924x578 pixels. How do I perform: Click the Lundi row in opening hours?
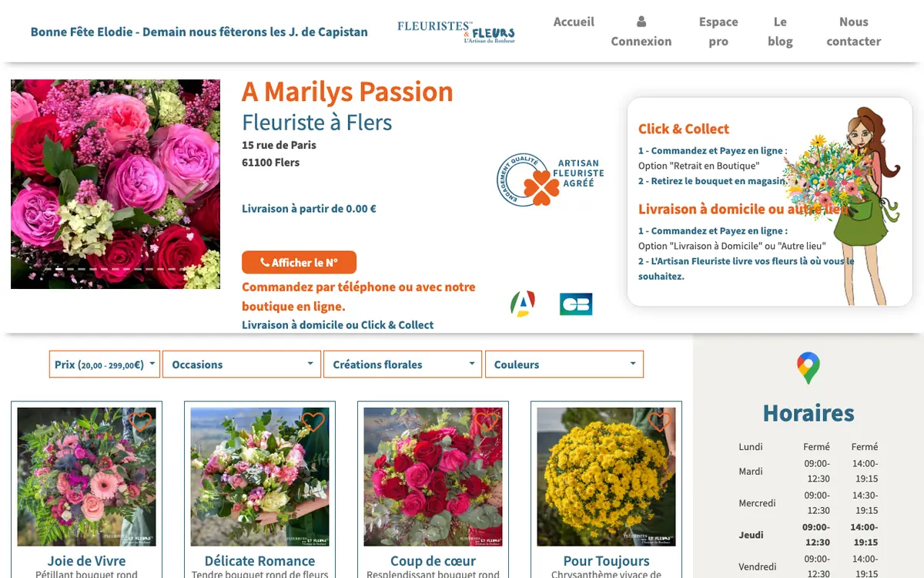[x=808, y=446]
